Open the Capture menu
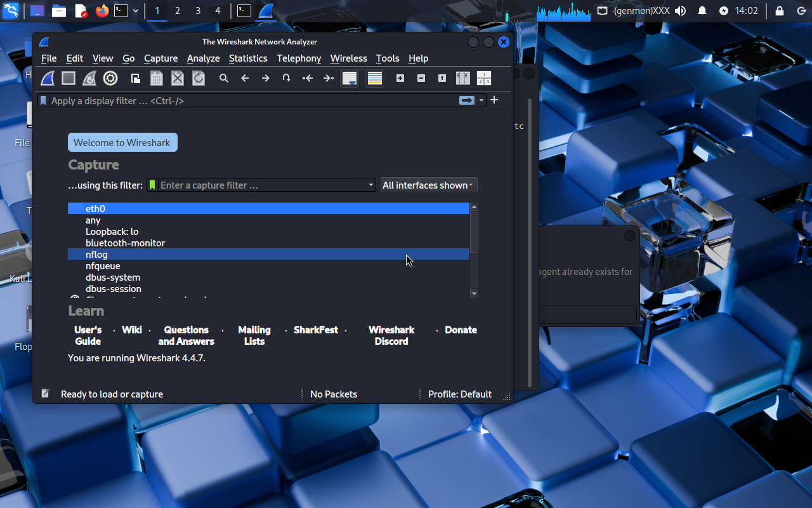 pyautogui.click(x=161, y=58)
